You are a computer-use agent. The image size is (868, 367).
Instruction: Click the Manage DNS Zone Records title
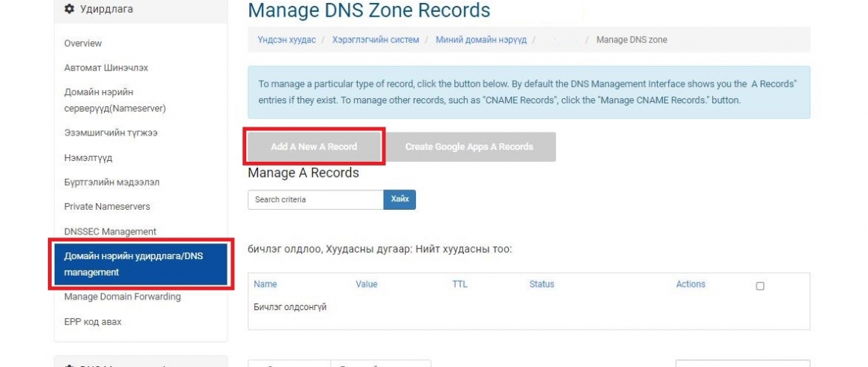pos(369,10)
